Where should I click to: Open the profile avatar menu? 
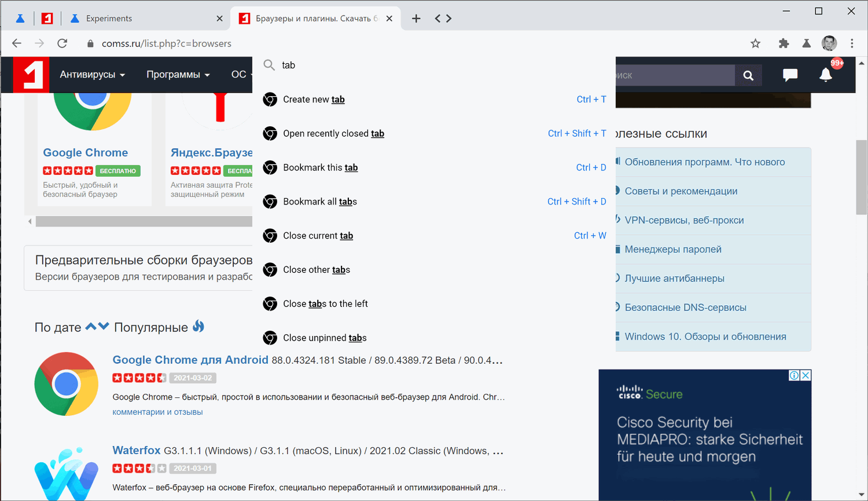tap(829, 43)
